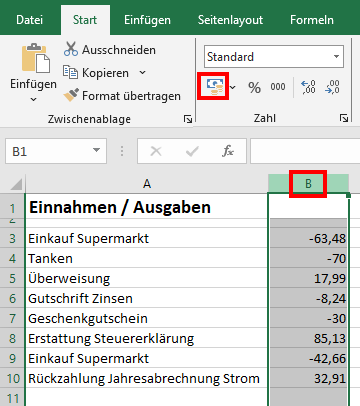Switch to the Einfügen ribbon tab
Screen dimensions: 360x406
click(x=147, y=20)
